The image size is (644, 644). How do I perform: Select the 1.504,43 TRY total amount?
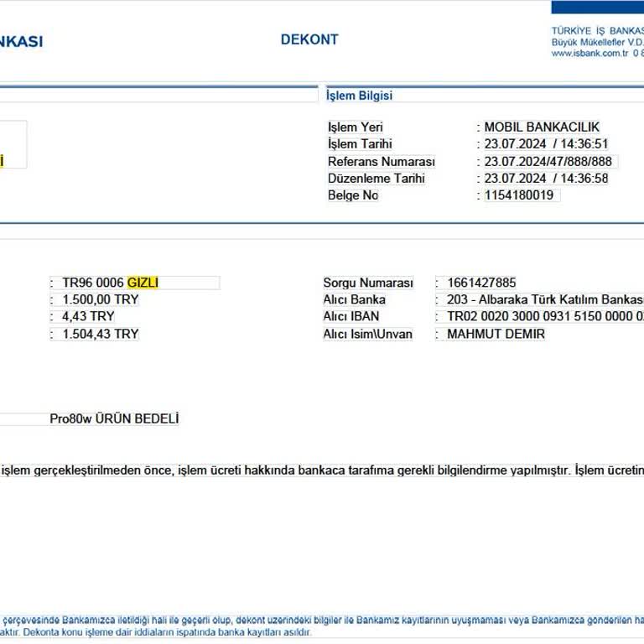point(101,334)
